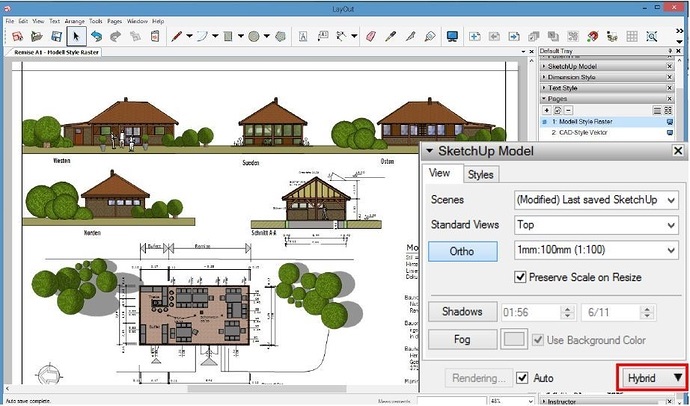Uncheck Preserve Scale on Resize

520,277
